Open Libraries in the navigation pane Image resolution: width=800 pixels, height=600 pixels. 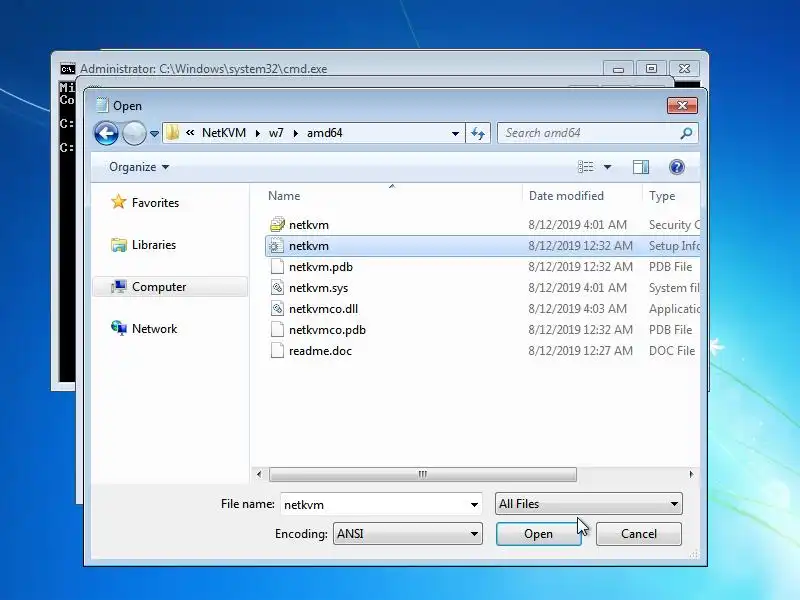(154, 245)
